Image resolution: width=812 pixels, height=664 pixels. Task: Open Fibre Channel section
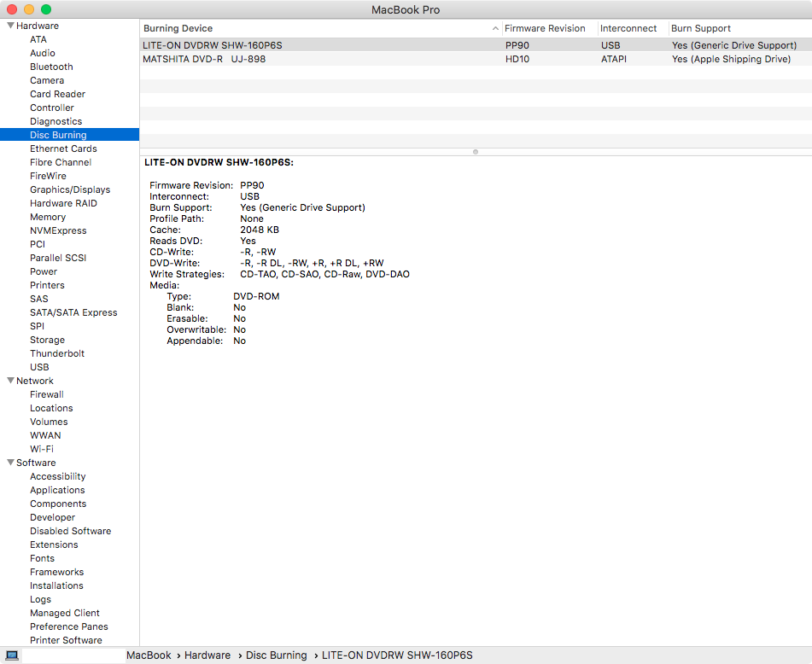tap(61, 162)
